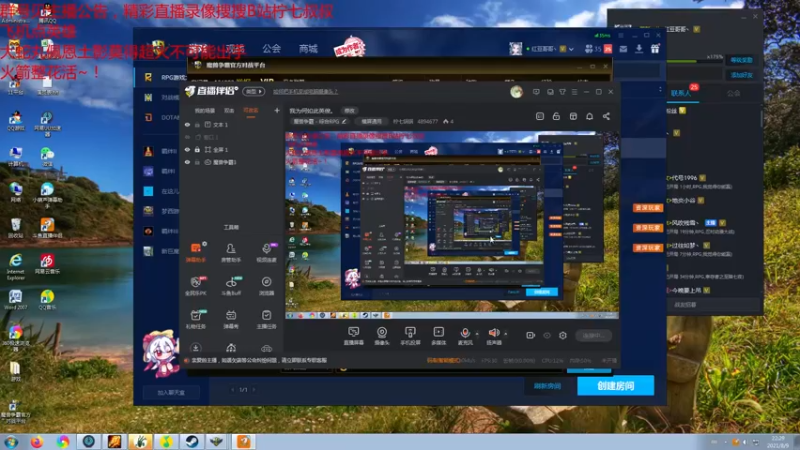The width and height of the screenshot is (800, 450).
Task: Click the unlocked padlock icon above preview
Action: [x=556, y=116]
